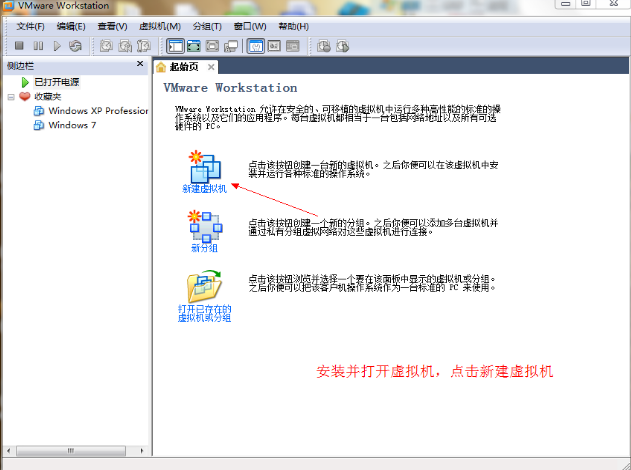Viewport: 631px width, 470px height.
Task: Select Windows XP Professional virtual machine
Action: [x=98, y=111]
